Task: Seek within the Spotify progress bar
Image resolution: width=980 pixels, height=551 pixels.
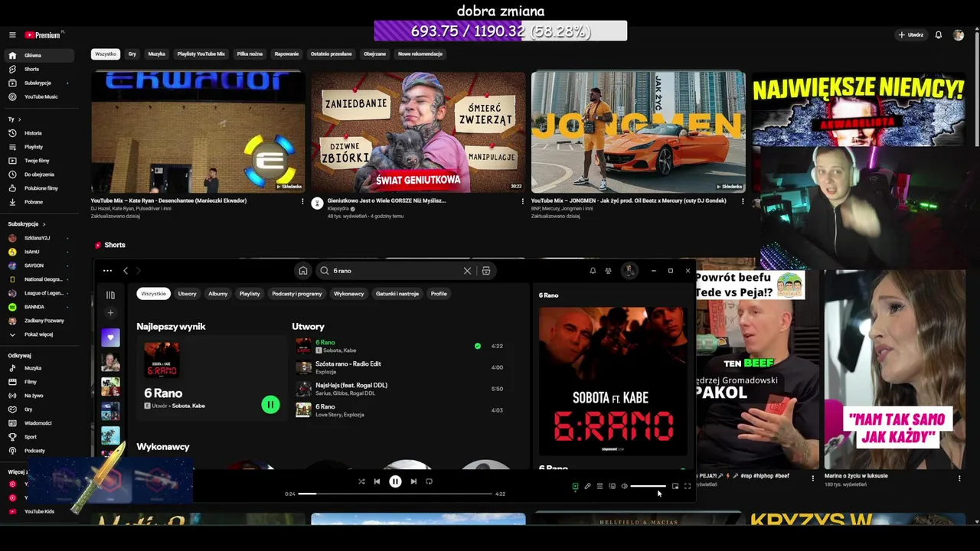Action: point(395,494)
